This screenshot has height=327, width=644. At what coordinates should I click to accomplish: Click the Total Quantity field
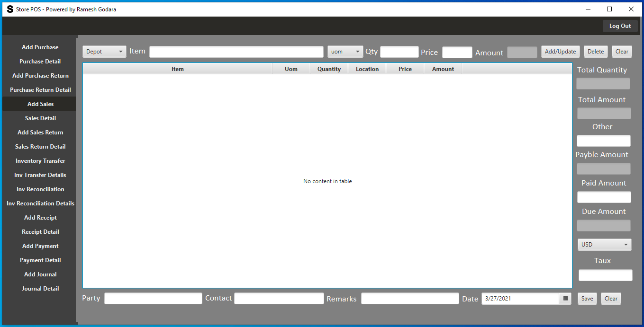tap(603, 84)
